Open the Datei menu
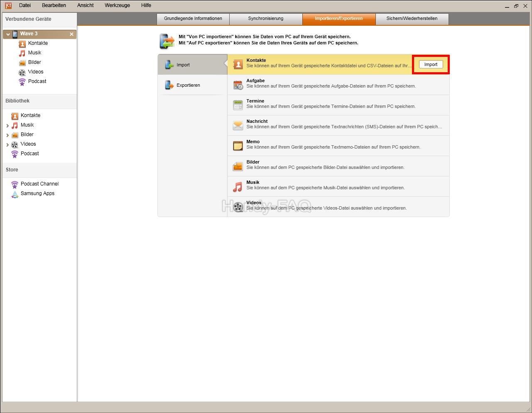 click(25, 5)
